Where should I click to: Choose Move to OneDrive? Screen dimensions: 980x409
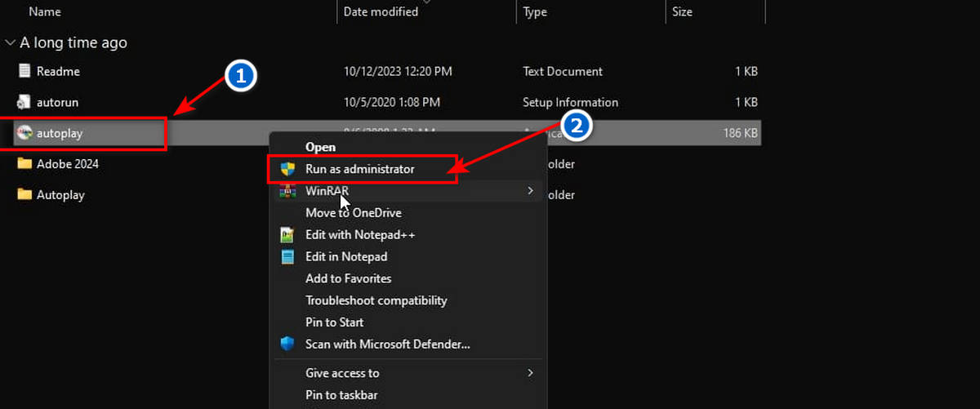point(353,212)
